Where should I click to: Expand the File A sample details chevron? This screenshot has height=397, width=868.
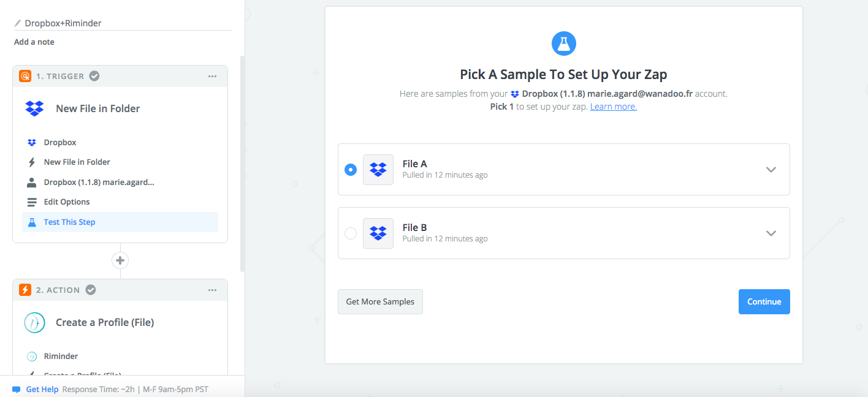pos(771,170)
